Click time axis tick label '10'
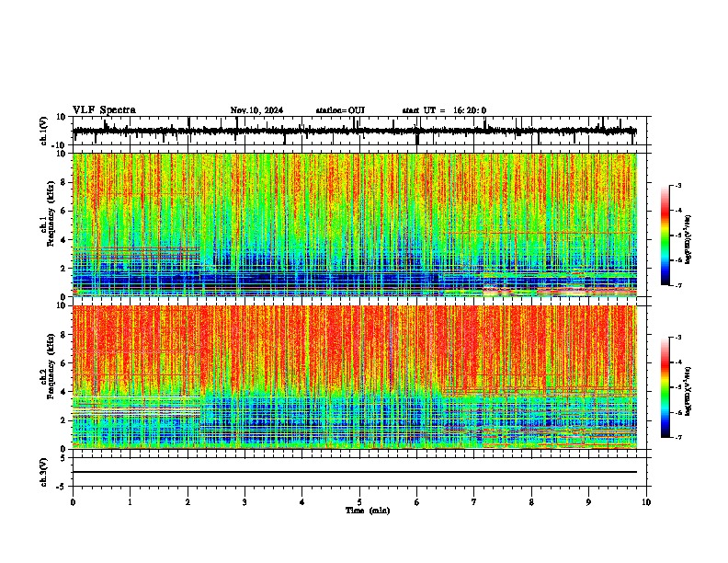The image size is (728, 563). point(646,502)
